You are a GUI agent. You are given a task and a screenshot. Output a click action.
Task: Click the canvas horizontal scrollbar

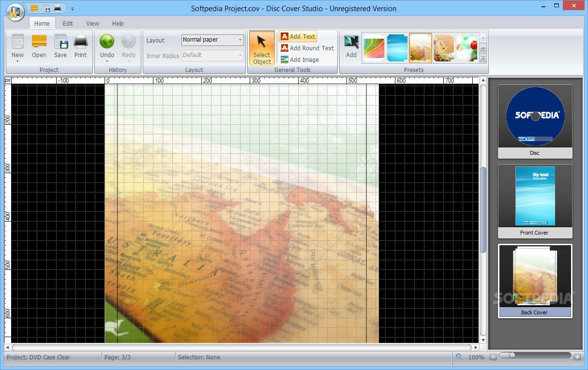241,347
